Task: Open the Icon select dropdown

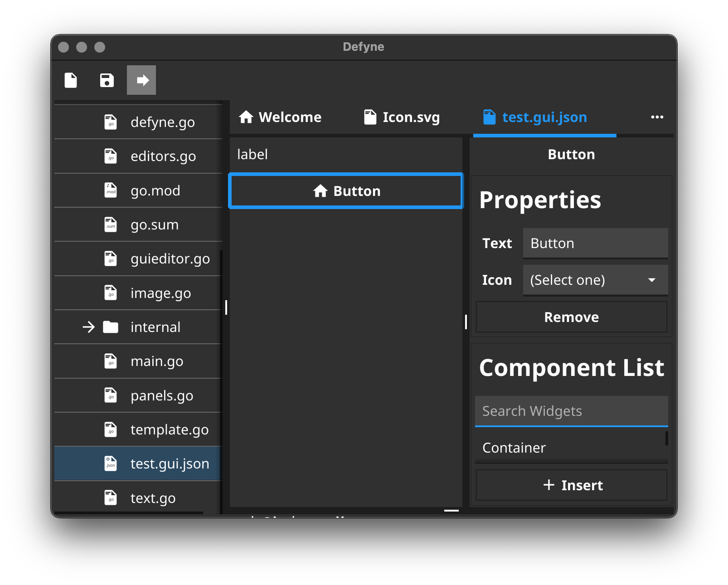Action: click(595, 280)
